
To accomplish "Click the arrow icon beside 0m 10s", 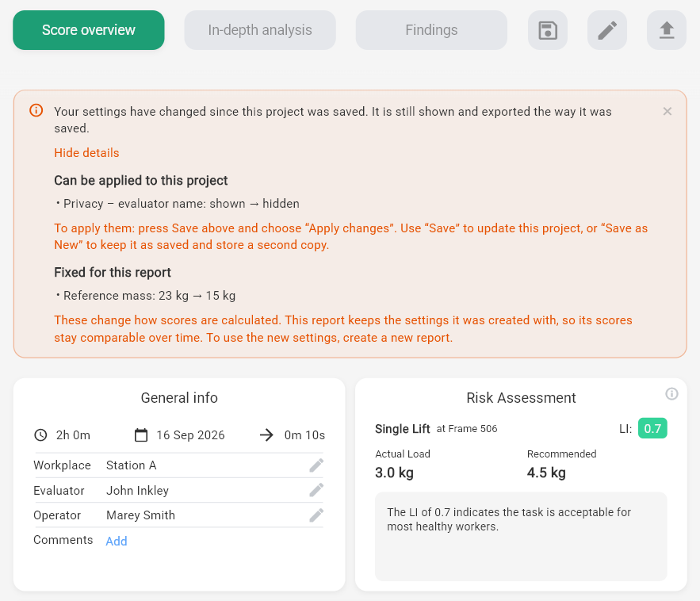I will coord(266,435).
